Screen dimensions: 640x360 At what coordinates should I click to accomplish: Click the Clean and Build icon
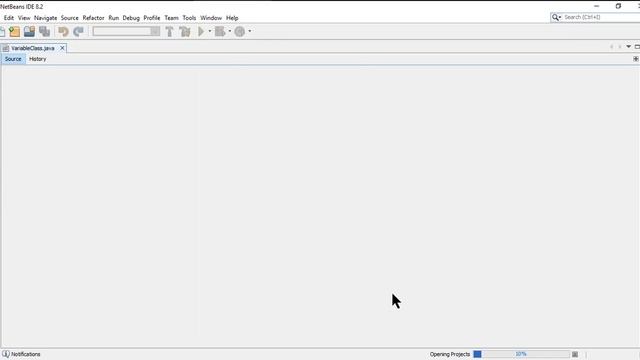185,31
